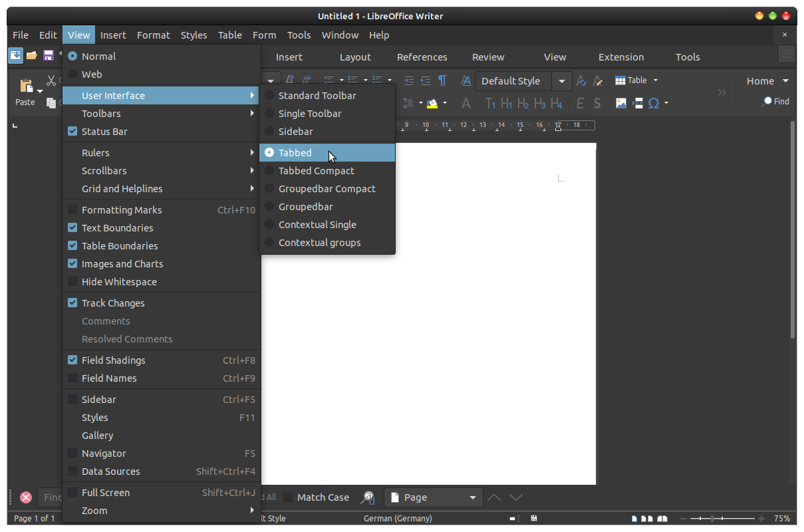Cut selection with the scissors icon
The height and width of the screenshot is (532, 804).
[x=51, y=80]
